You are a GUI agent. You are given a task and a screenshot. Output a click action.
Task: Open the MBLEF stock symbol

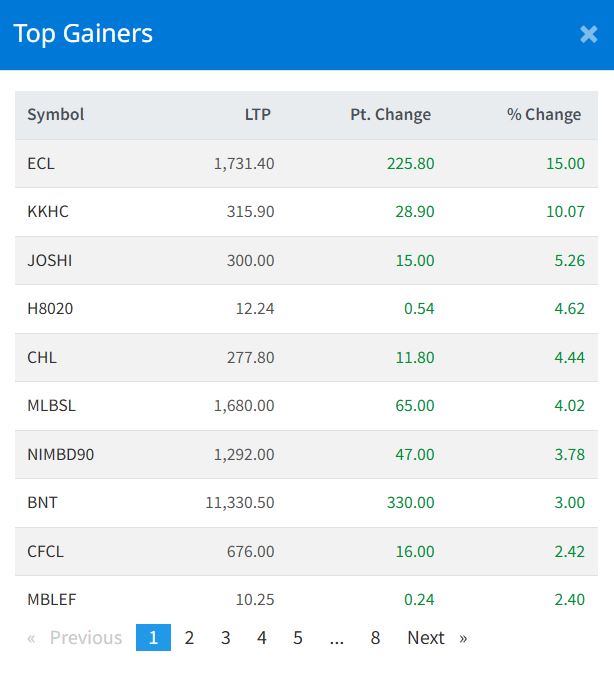click(52, 599)
